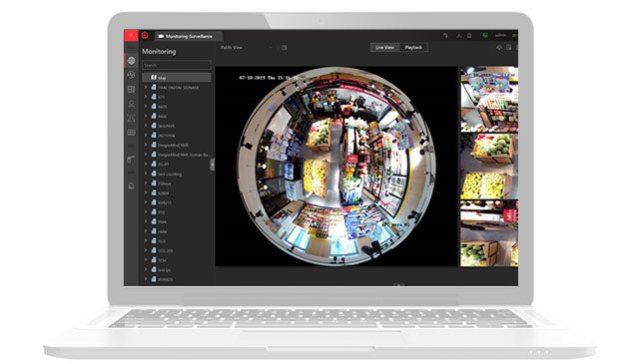Viewport: 641px width, 364px height.
Task: Select the globe icon in left sidebar
Action: coord(131,61)
